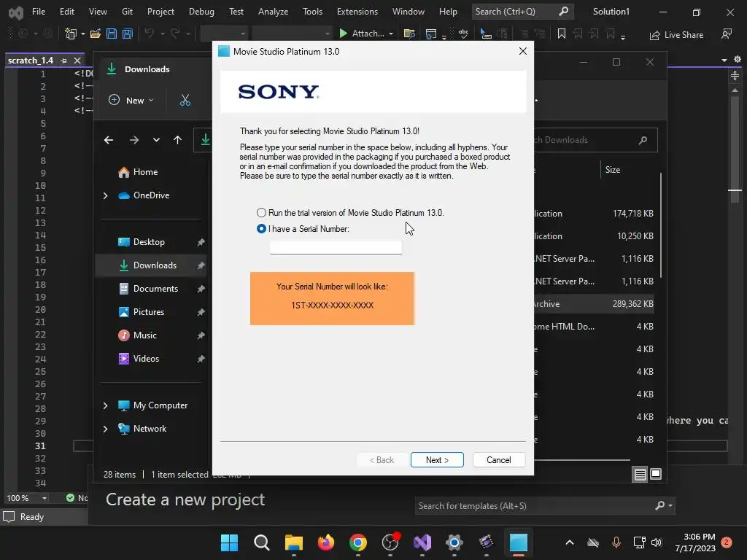Viewport: 747px width, 560px height.
Task: Open recent locations chevron in Explorer
Action: pos(156,140)
